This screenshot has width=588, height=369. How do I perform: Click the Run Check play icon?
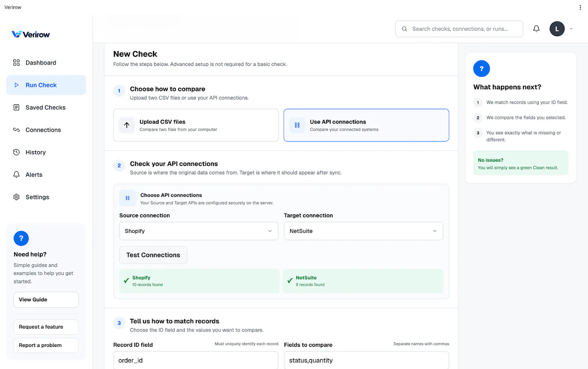(x=16, y=85)
